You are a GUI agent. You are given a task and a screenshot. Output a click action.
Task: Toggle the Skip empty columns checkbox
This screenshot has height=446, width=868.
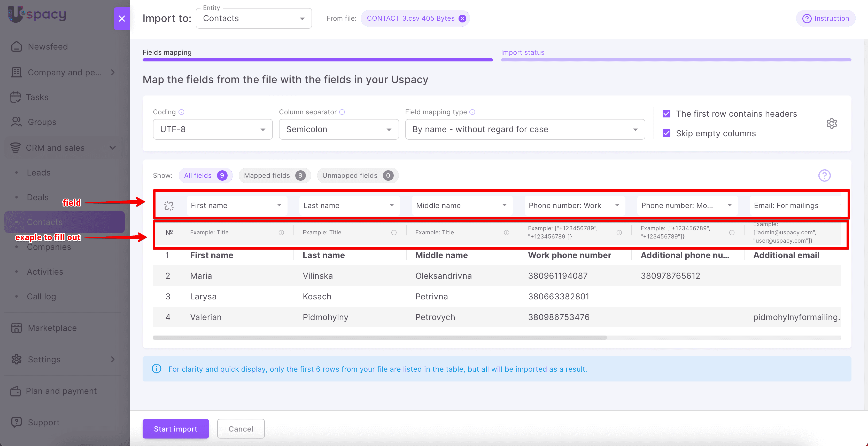point(667,133)
